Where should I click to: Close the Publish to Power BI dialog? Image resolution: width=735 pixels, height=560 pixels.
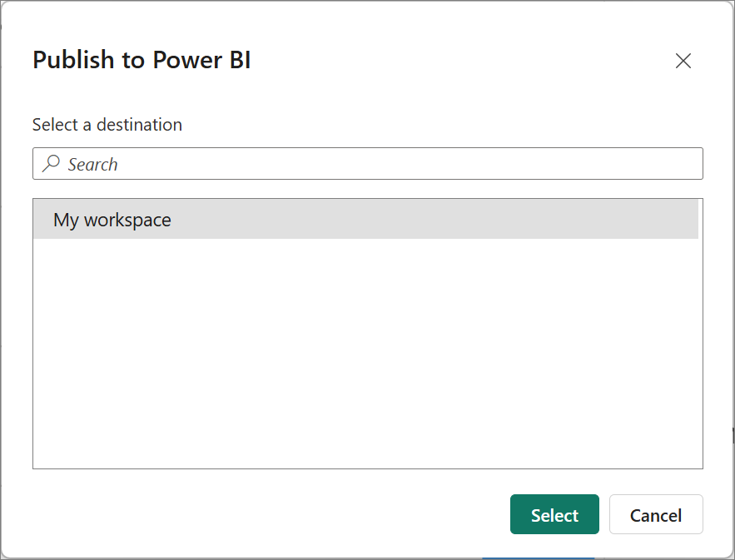pyautogui.click(x=683, y=61)
